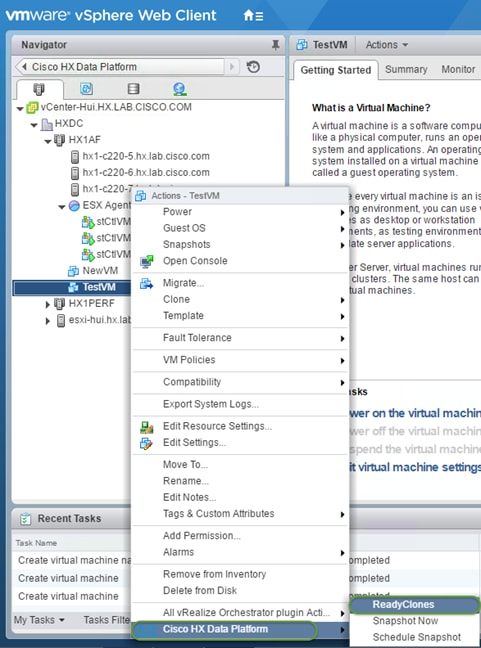The height and width of the screenshot is (648, 481).
Task: Open the vSphere home menu icon
Action: coord(253,16)
